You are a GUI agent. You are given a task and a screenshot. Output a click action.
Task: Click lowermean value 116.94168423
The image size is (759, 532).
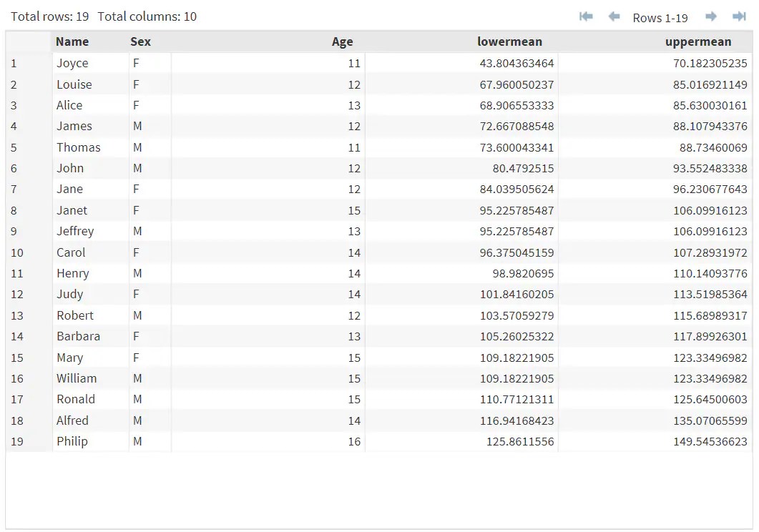516,420
